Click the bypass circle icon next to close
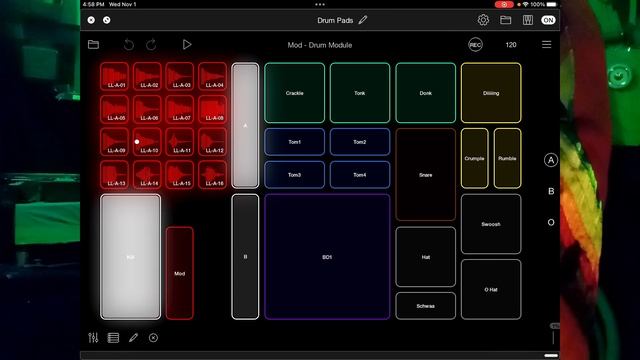 (x=107, y=20)
